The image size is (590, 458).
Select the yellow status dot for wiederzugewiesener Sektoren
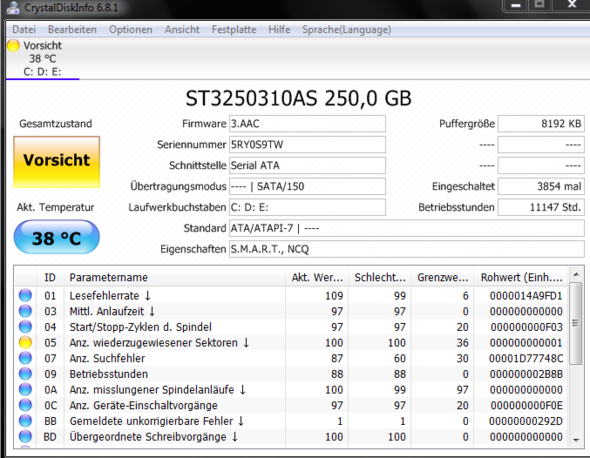[25, 342]
